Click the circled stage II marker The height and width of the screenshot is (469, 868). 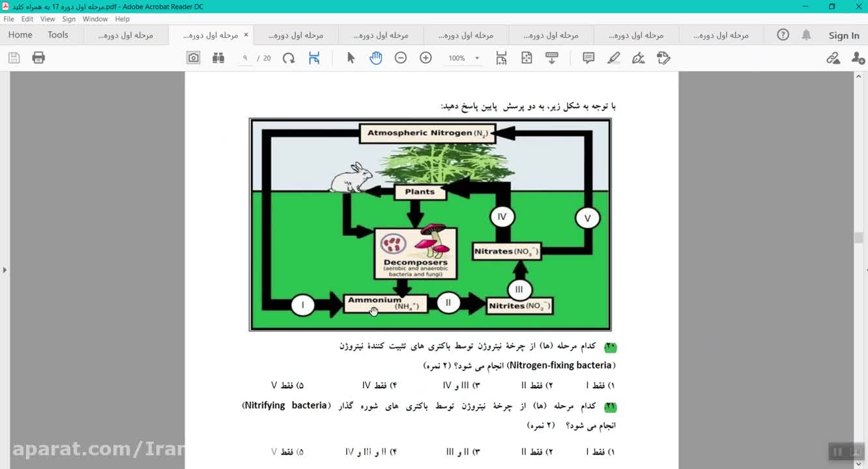[x=448, y=303]
